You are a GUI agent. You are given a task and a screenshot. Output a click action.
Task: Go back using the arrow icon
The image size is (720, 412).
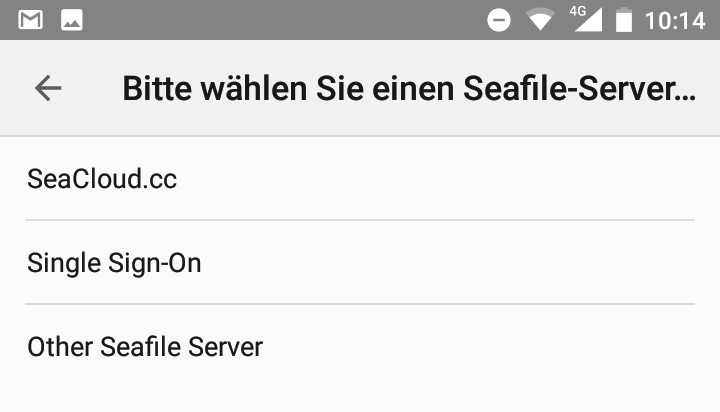[48, 88]
